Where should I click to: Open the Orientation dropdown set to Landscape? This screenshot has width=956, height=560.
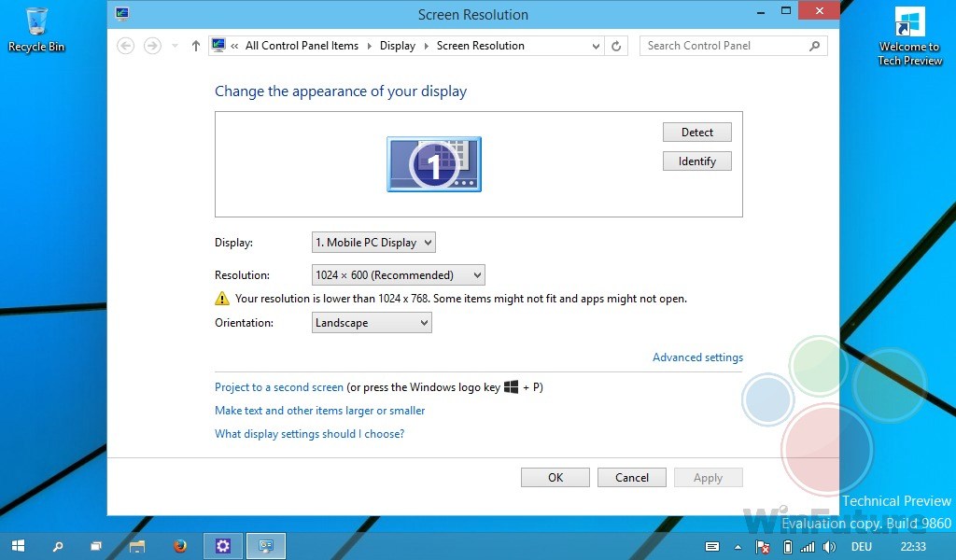[x=371, y=322]
